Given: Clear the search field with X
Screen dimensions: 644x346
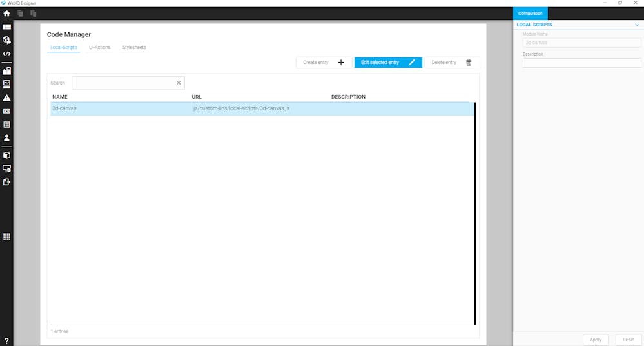Looking at the screenshot, I should click(x=179, y=83).
